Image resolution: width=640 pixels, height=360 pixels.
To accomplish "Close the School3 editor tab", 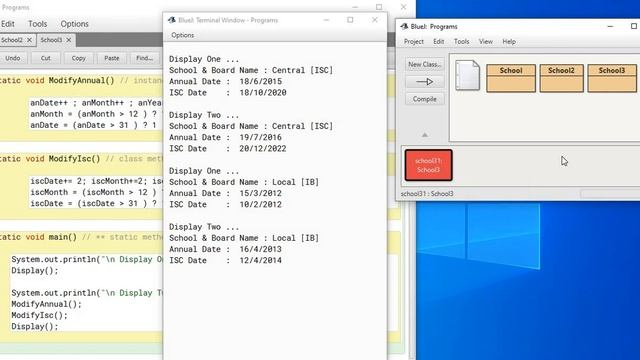I will pos(69,40).
